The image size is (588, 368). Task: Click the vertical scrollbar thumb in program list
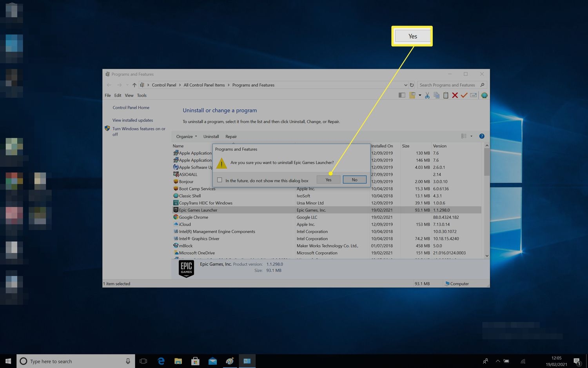point(487,162)
